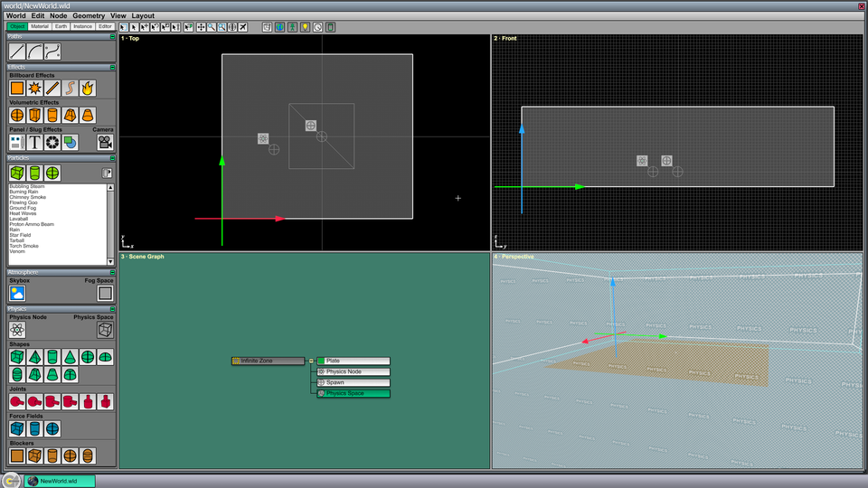Select the cylinder force field icon

35,428
